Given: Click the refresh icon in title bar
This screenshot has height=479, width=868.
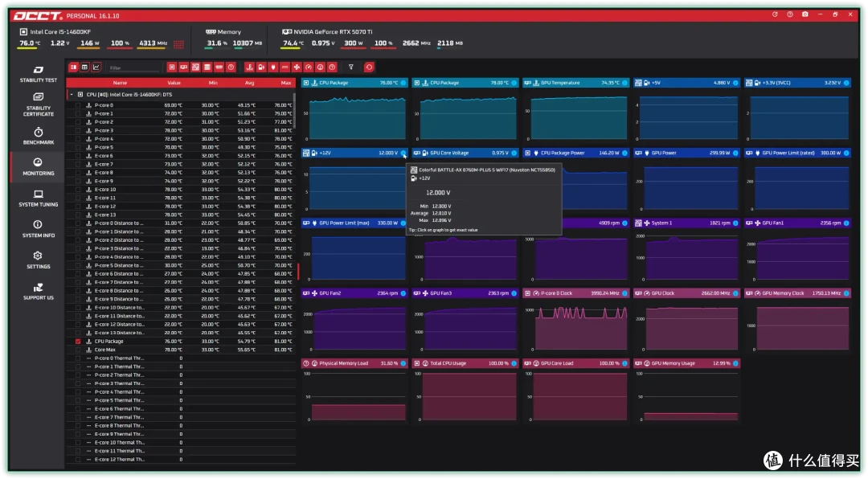Looking at the screenshot, I should (775, 14).
